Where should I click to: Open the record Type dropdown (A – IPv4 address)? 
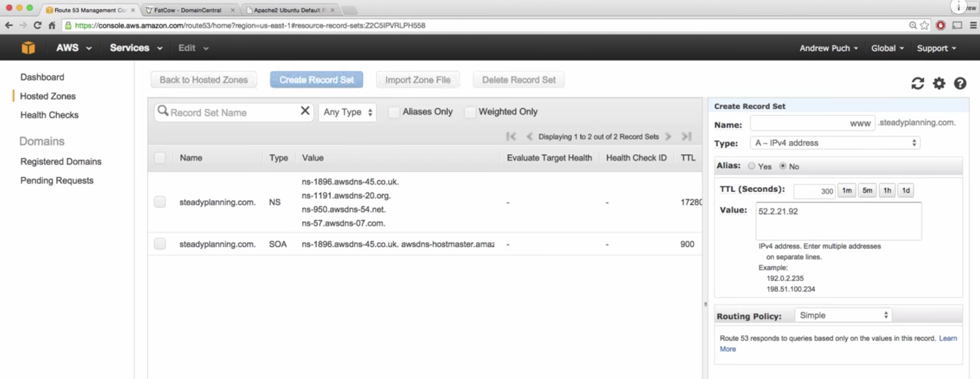(834, 143)
